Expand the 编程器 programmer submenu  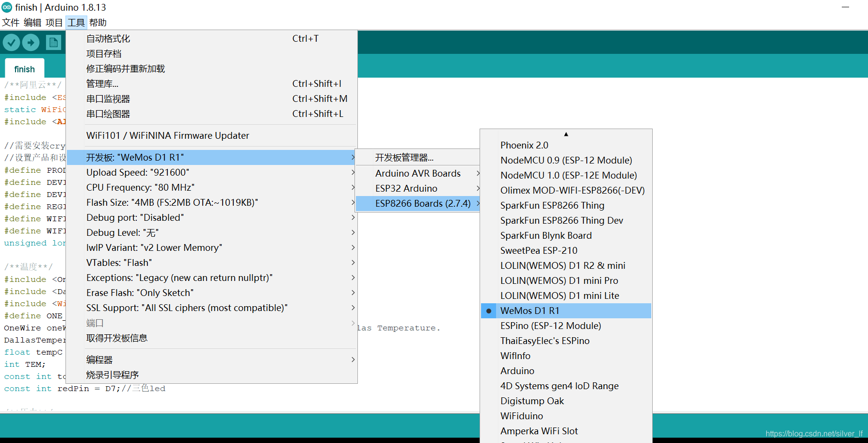pos(211,360)
